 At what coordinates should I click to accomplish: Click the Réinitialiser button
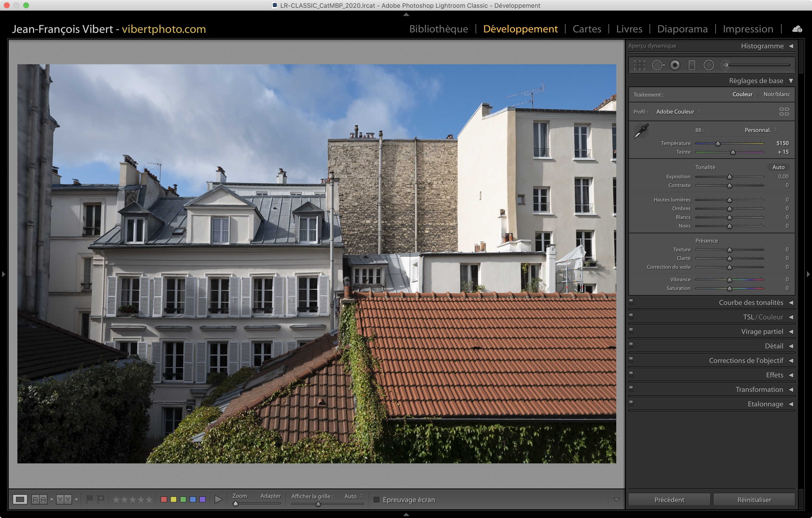tap(754, 499)
